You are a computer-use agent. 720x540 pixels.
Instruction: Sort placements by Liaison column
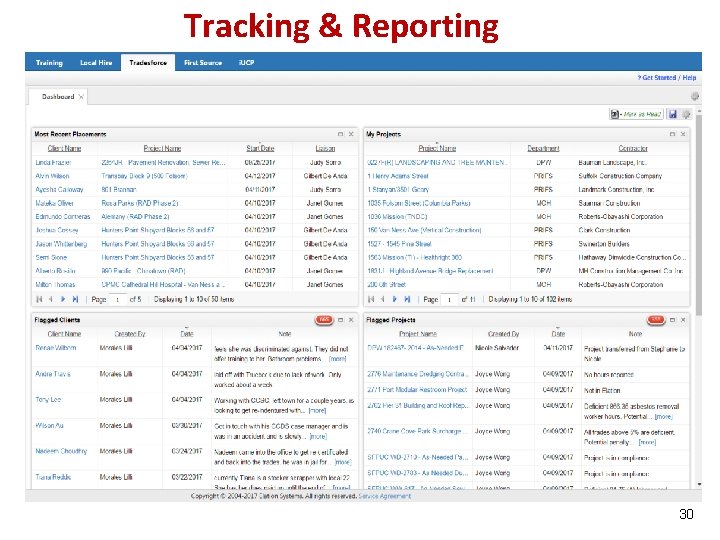click(325, 148)
